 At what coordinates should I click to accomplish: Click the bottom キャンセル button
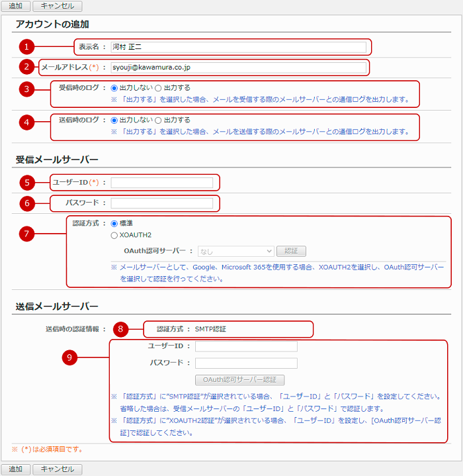pyautogui.click(x=58, y=469)
